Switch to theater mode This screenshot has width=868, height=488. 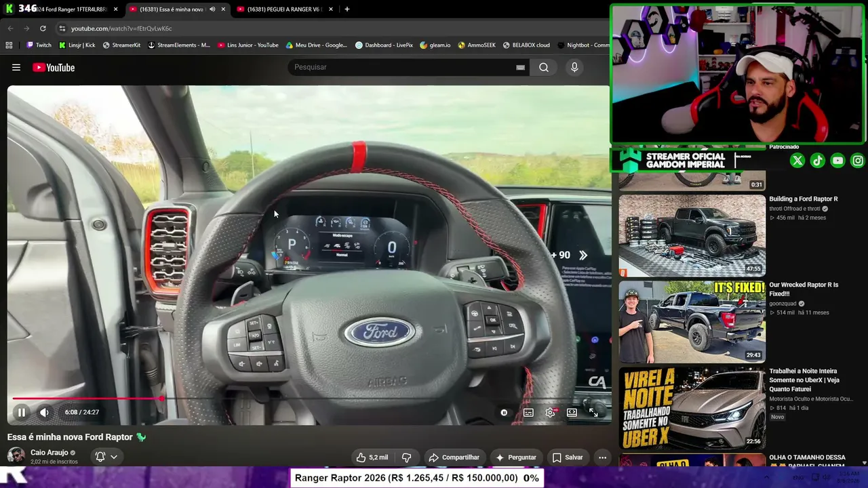572,412
